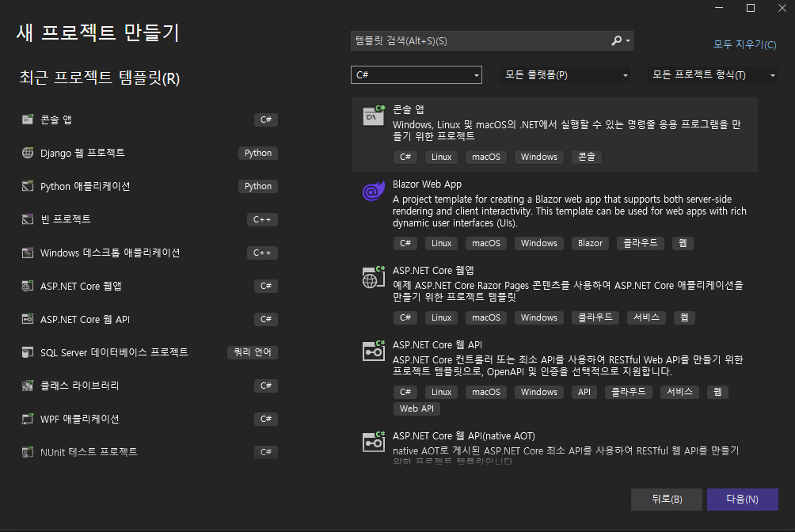Click the recent ASP.NET Core 웹 API icon

(28, 319)
